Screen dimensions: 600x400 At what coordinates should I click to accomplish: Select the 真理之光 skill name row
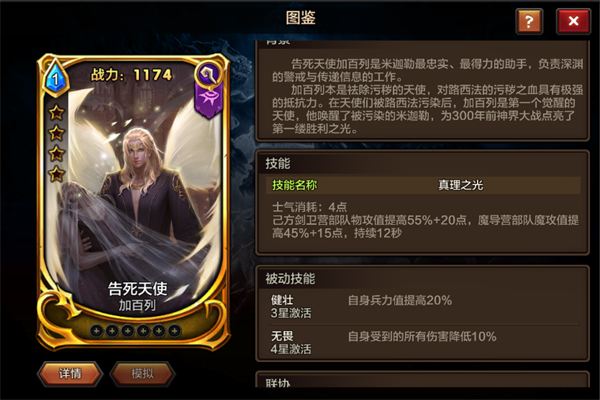point(423,185)
